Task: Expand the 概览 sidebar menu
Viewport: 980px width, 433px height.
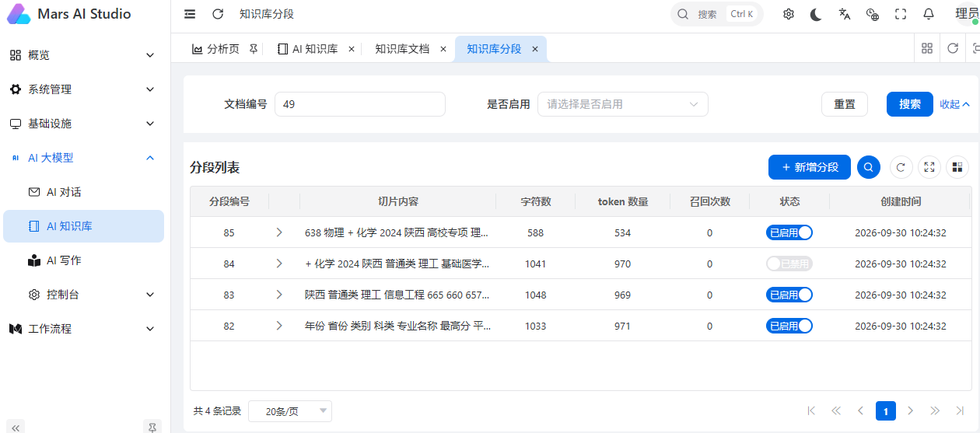Action: point(82,55)
